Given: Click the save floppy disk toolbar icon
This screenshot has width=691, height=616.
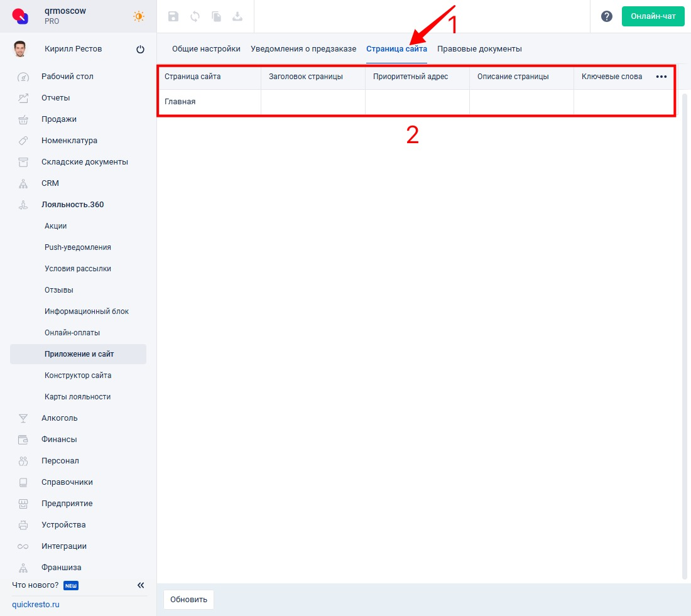Looking at the screenshot, I should tap(173, 17).
